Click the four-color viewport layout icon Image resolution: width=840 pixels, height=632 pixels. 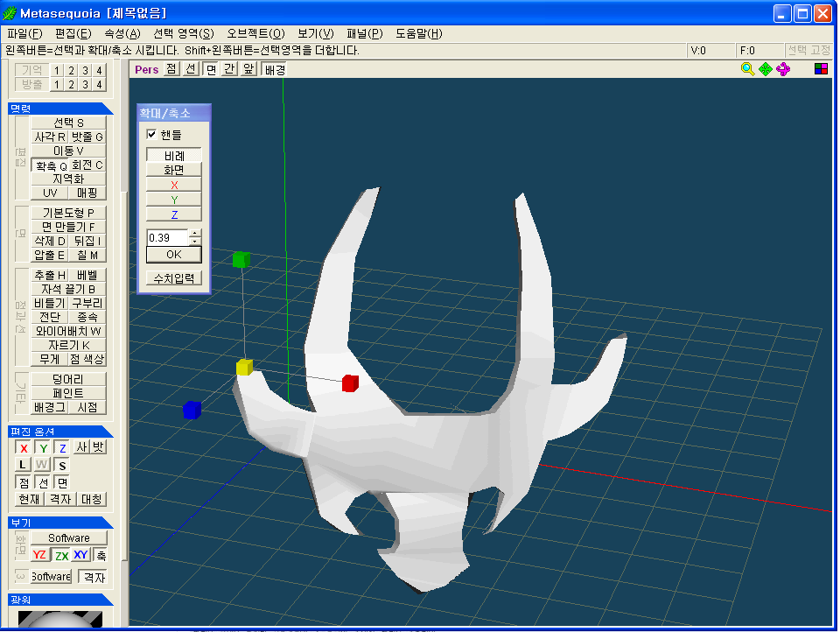pos(821,69)
